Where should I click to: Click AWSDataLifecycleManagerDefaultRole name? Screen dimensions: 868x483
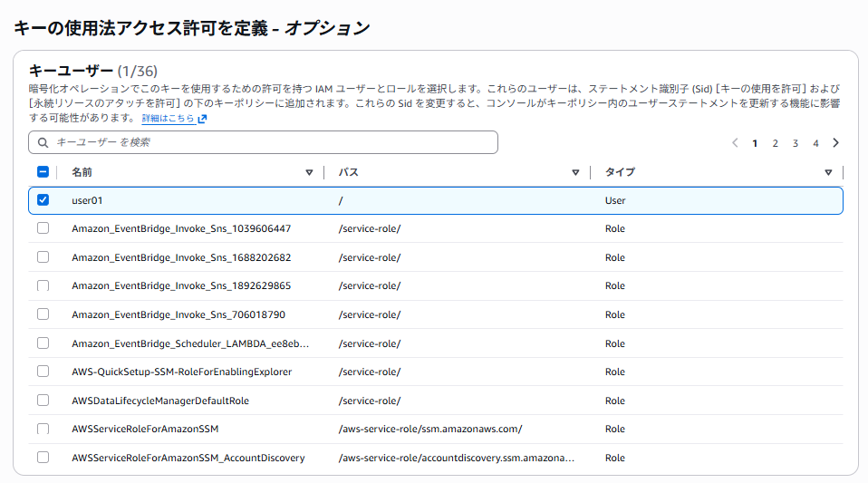(160, 401)
